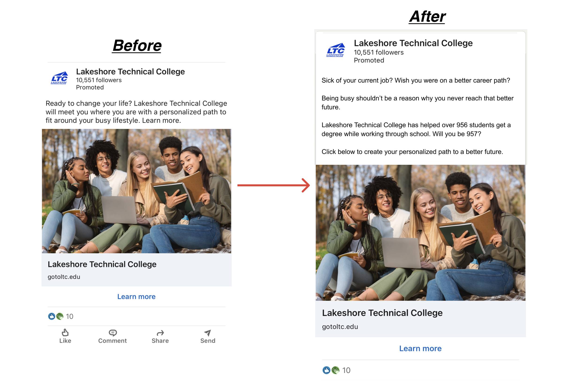Open Lakeshore Technical College page name in After header
The width and height of the screenshot is (563, 392).
[x=413, y=43]
